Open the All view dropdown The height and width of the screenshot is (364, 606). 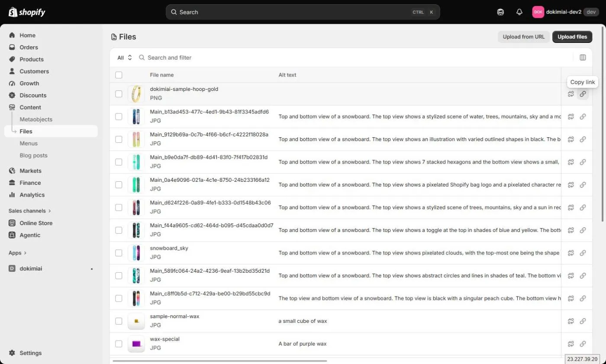pos(125,58)
